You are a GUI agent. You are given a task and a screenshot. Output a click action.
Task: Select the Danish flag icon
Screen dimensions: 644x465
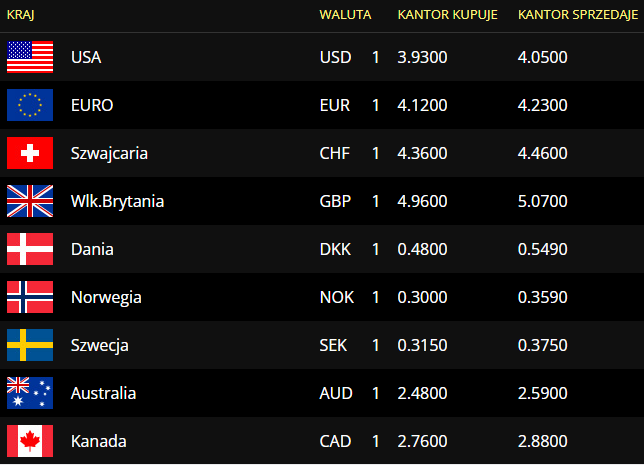pos(30,249)
